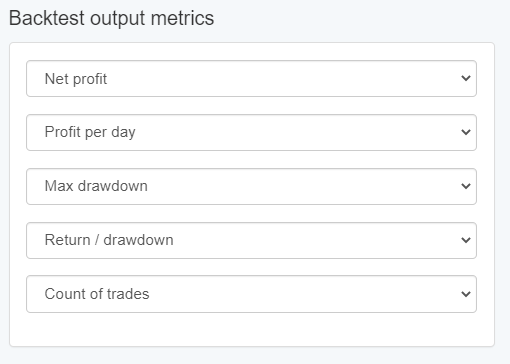Click the 'Max drawdown' text label
The image size is (510, 364).
click(96, 186)
